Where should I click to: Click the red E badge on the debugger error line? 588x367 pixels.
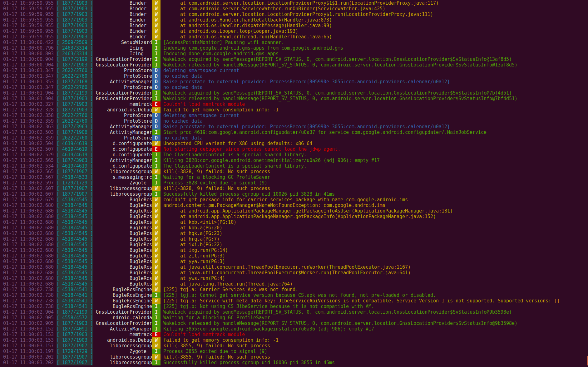(156, 149)
